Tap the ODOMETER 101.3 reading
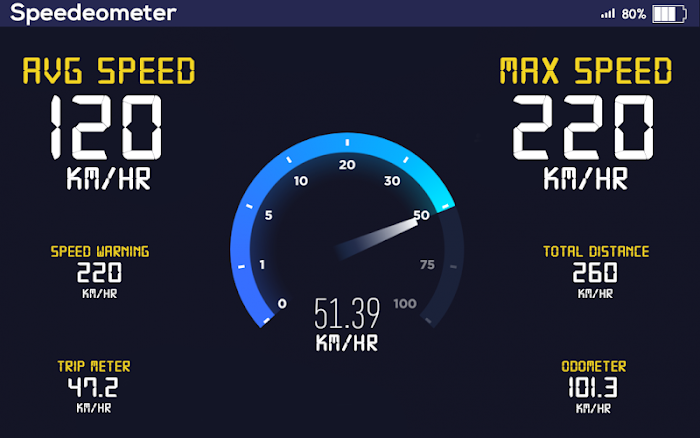700x438 pixels. point(594,386)
